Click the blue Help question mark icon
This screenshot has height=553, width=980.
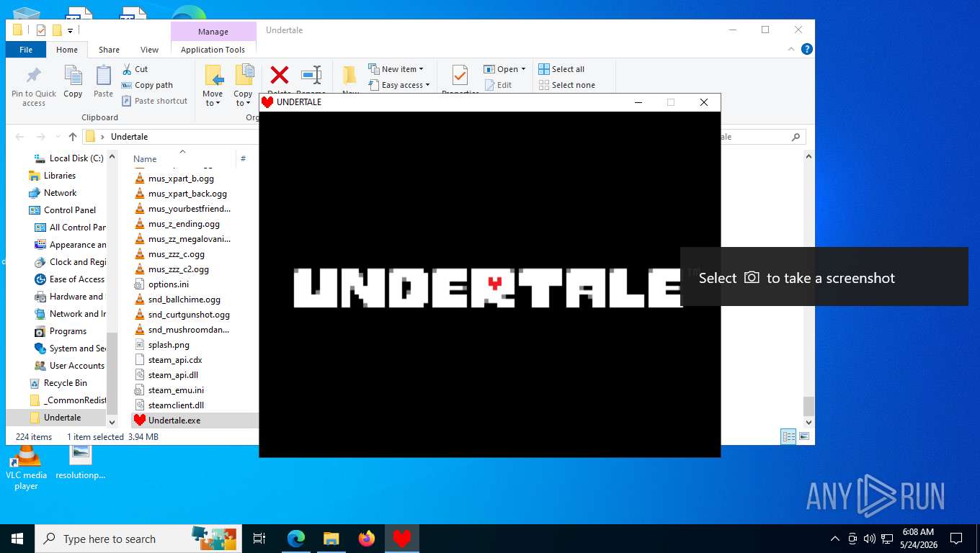point(807,49)
